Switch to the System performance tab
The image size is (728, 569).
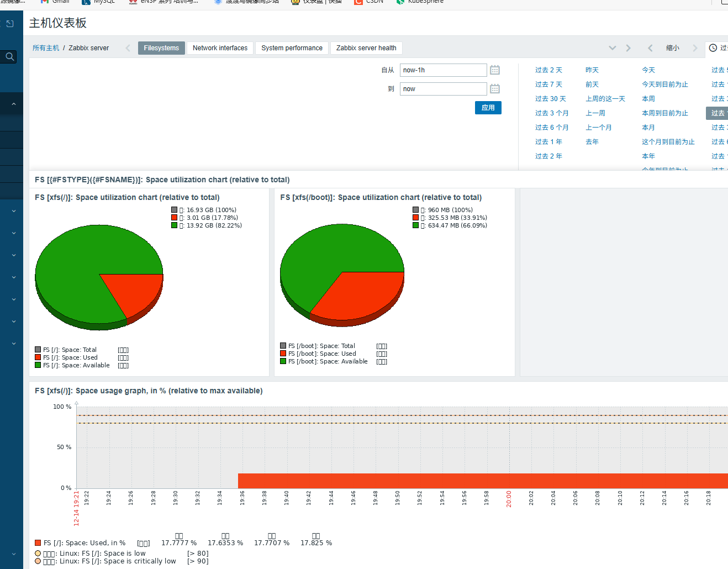(292, 48)
